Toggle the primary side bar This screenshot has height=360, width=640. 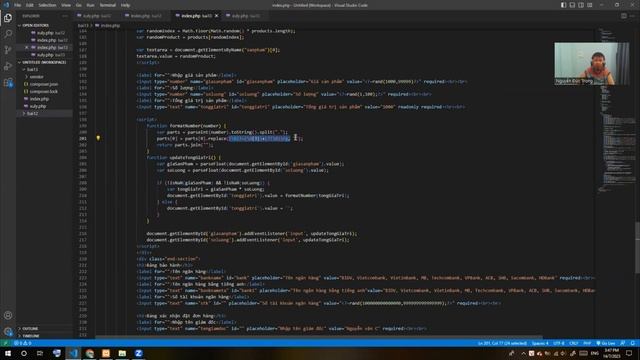[563, 5]
